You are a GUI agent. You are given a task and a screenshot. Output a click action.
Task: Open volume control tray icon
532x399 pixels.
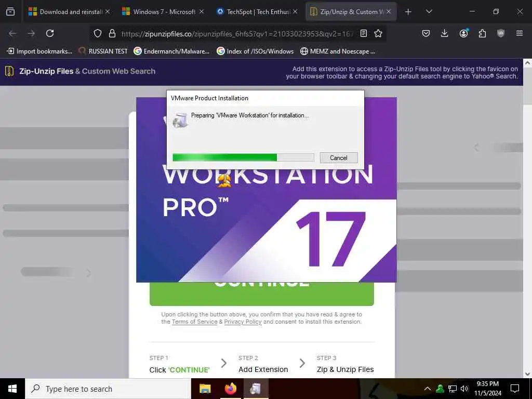pos(464,389)
